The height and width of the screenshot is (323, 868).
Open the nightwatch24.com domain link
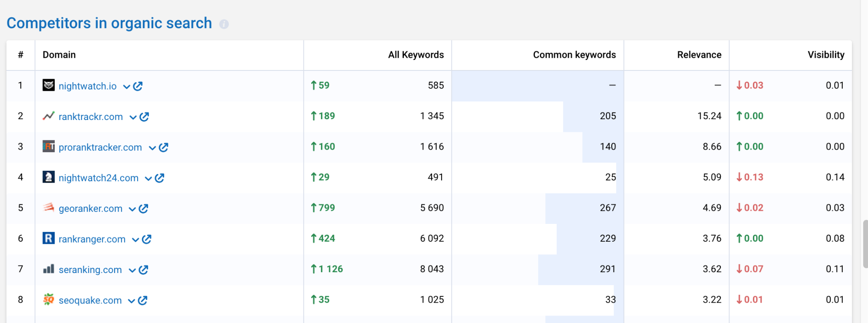click(x=99, y=178)
